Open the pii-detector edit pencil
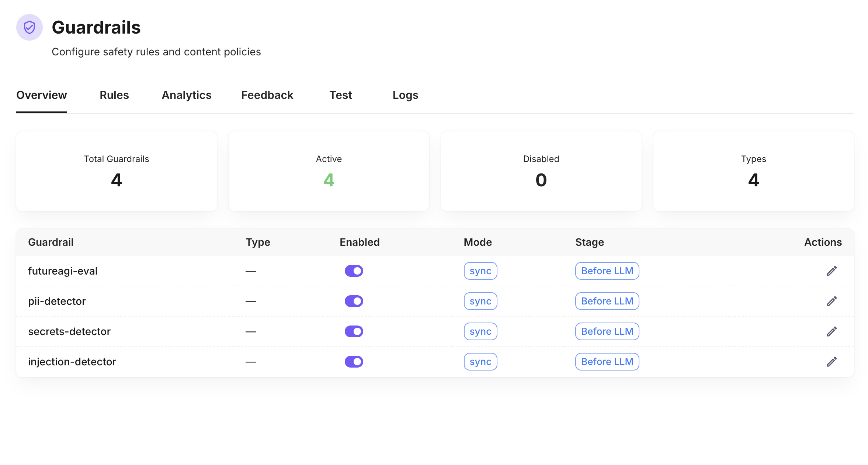The width and height of the screenshot is (868, 465). [832, 301]
